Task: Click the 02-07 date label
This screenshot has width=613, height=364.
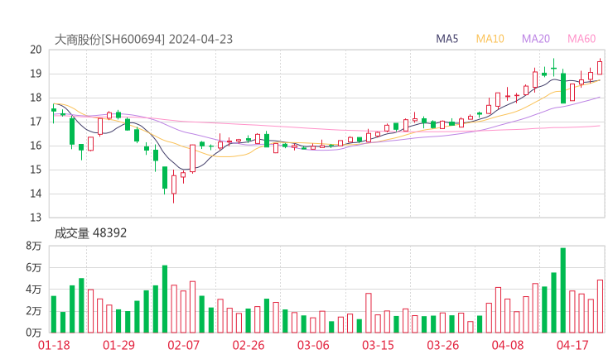Action: tap(183, 345)
